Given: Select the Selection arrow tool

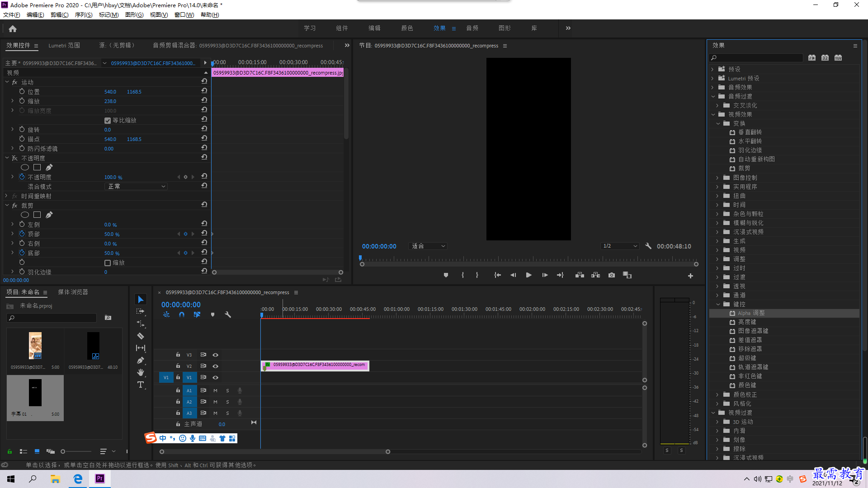Looking at the screenshot, I should (x=141, y=300).
